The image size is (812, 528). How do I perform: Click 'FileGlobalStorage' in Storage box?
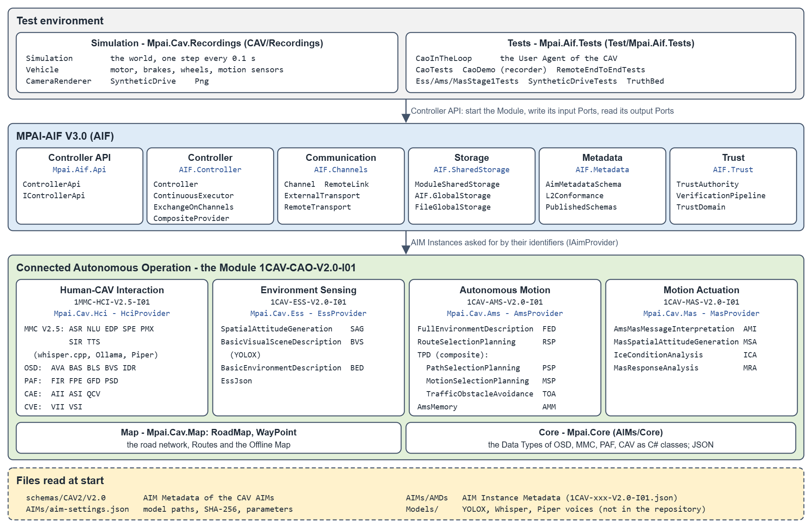(453, 207)
